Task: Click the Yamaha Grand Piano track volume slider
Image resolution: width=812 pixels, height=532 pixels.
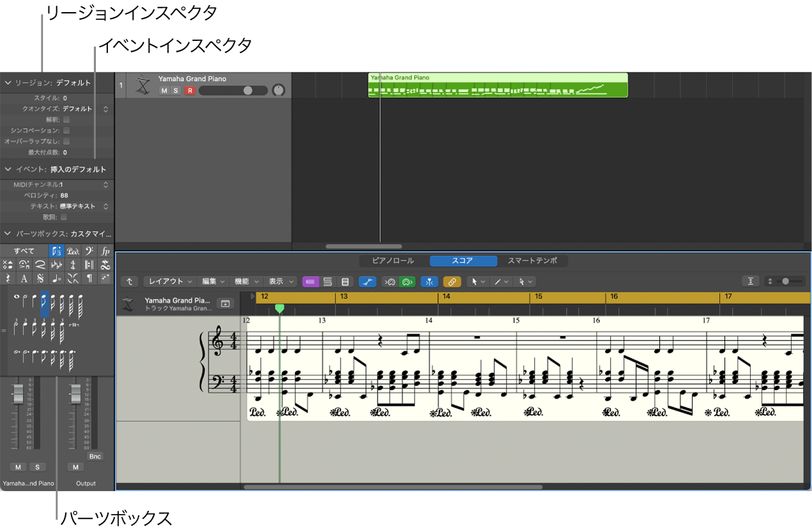Action: coord(233,91)
